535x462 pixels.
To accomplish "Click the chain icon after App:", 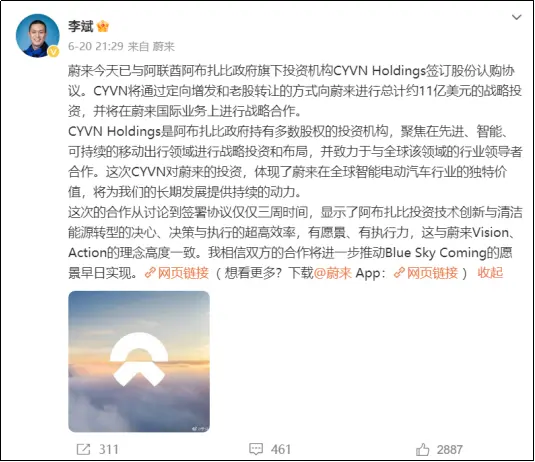I will (399, 273).
